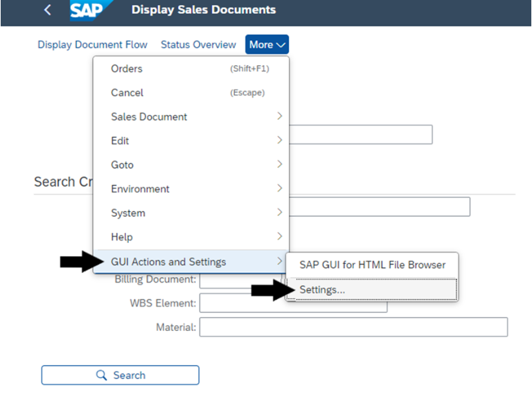532x401 pixels.
Task: Expand the Sales Document submenu chevron
Action: 279,116
